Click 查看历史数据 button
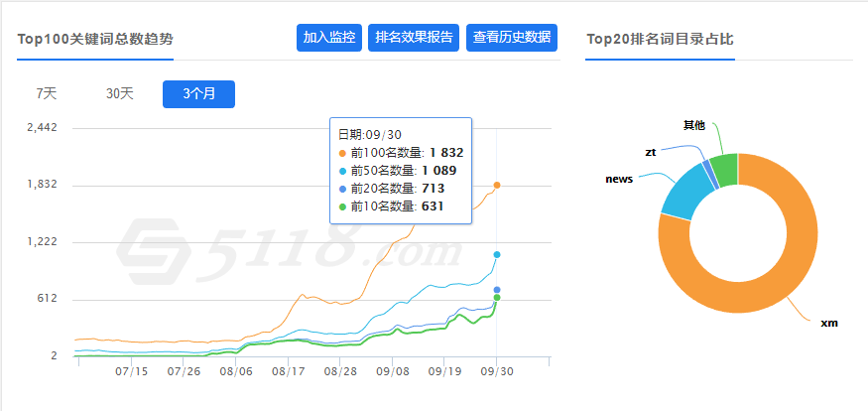 (x=512, y=38)
